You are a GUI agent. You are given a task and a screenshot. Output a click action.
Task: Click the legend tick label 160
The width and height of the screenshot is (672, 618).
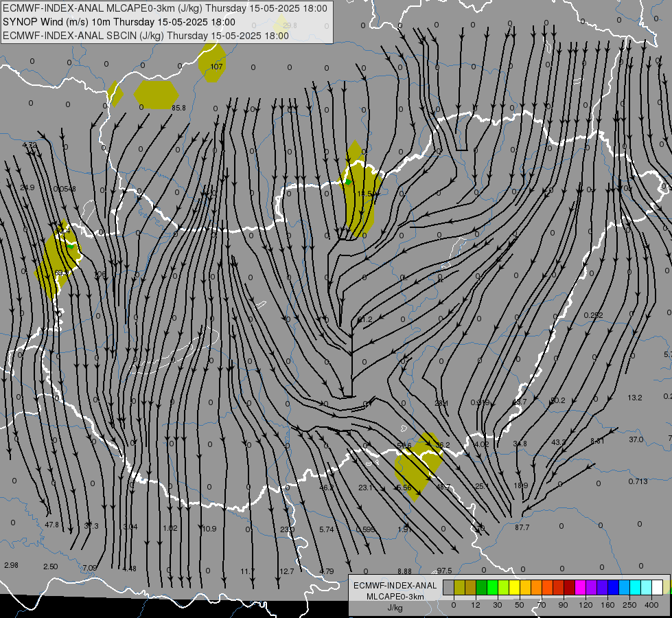point(607,605)
